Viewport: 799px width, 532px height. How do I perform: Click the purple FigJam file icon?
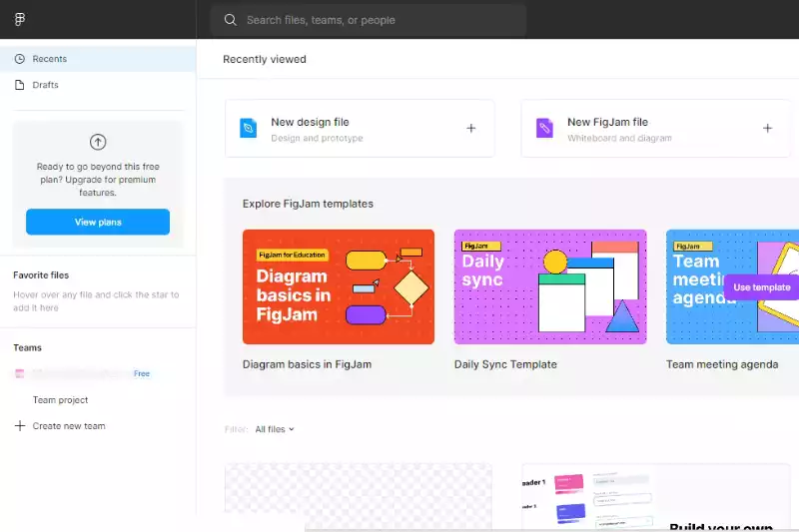click(544, 129)
